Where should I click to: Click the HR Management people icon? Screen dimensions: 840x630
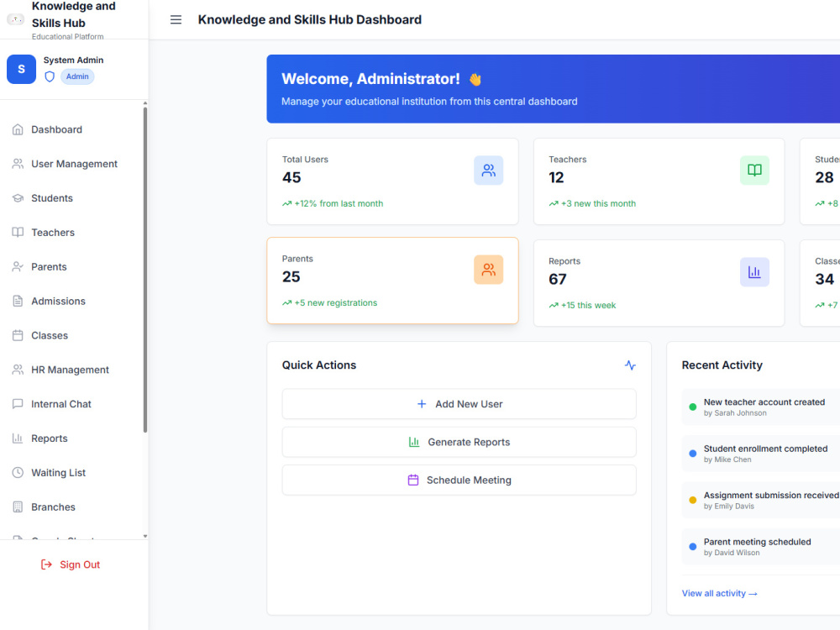tap(18, 370)
